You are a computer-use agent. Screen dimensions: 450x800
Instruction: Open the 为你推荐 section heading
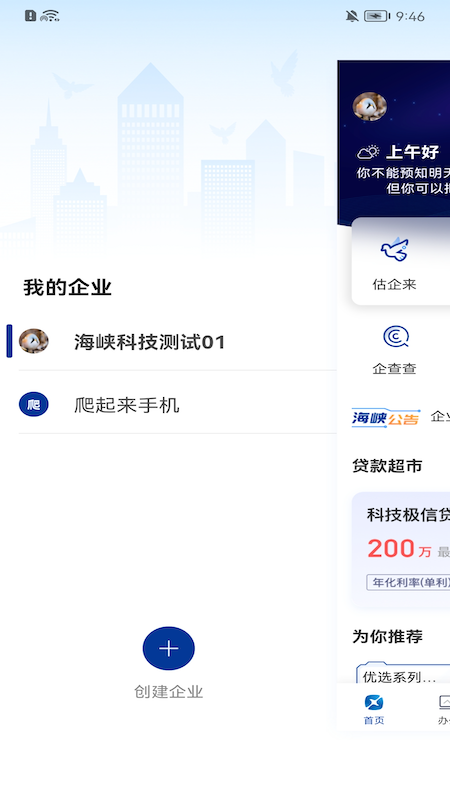point(387,636)
